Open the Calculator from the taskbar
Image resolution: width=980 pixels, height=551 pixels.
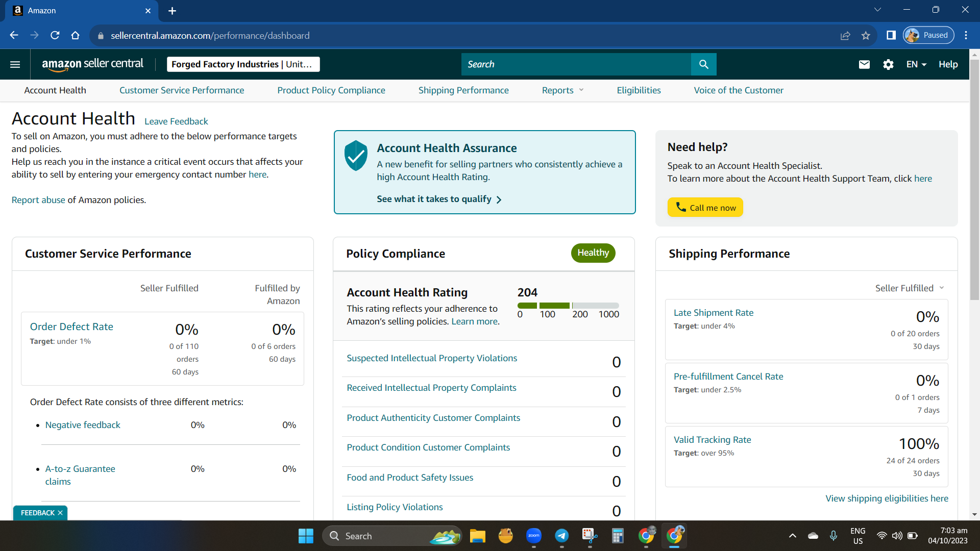tap(618, 536)
